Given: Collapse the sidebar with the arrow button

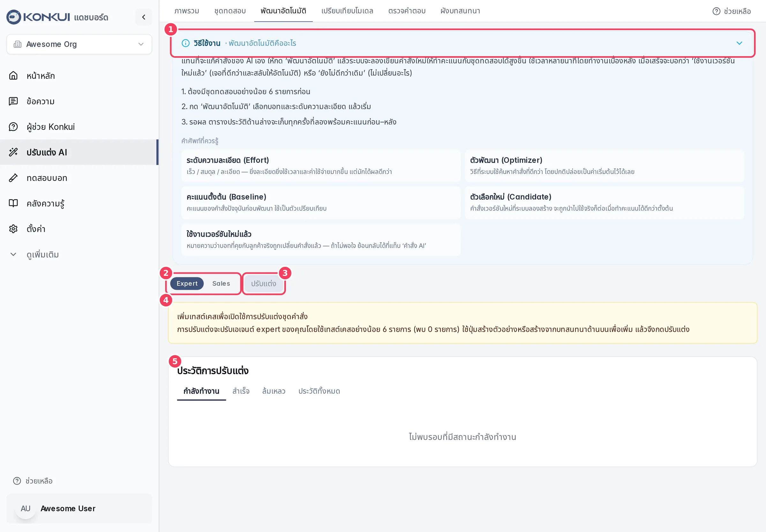Looking at the screenshot, I should point(144,17).
